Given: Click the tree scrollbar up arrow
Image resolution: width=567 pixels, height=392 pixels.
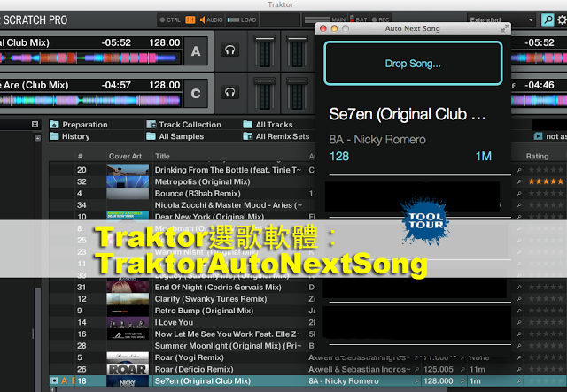Looking at the screenshot, I should coord(37,138).
